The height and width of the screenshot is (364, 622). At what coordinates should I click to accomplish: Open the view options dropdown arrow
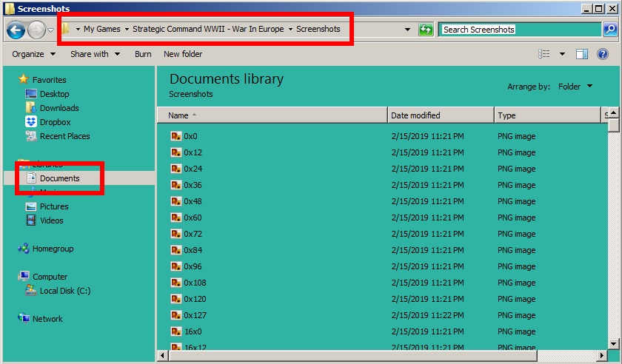pos(562,54)
